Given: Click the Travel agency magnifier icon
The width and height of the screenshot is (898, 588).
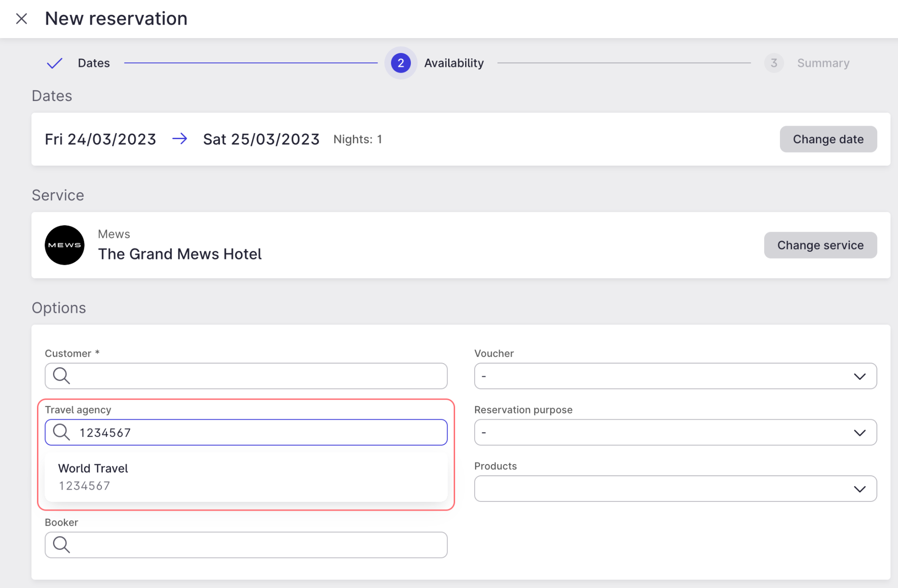Looking at the screenshot, I should pos(61,432).
